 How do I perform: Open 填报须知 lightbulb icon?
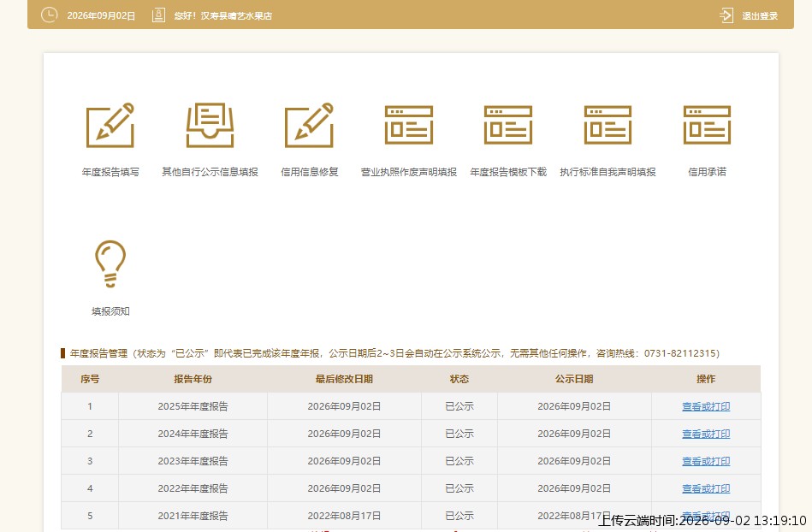(x=110, y=263)
